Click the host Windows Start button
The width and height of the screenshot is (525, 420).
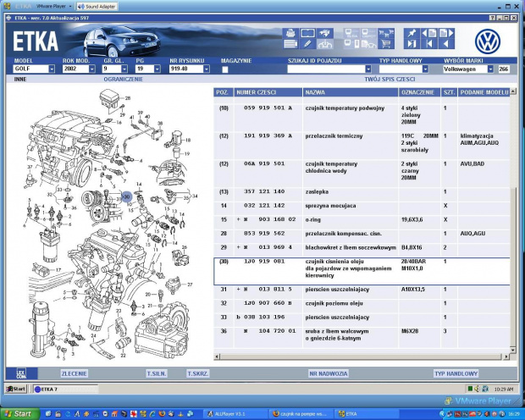tap(19, 414)
